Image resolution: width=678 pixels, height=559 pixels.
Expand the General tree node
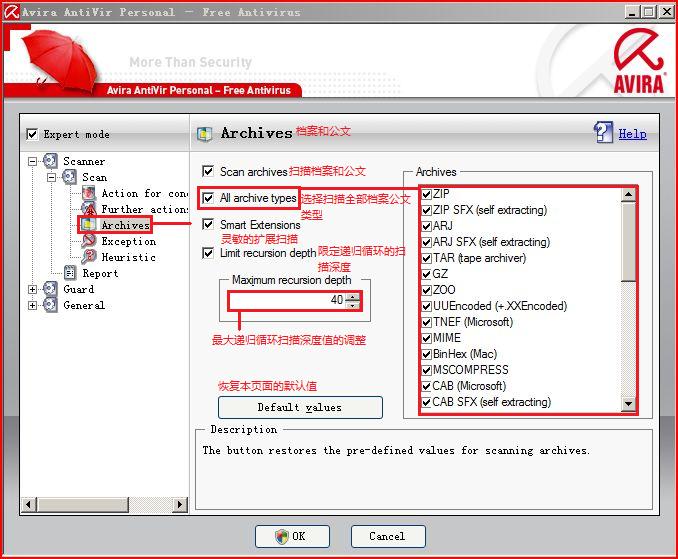pyautogui.click(x=32, y=305)
